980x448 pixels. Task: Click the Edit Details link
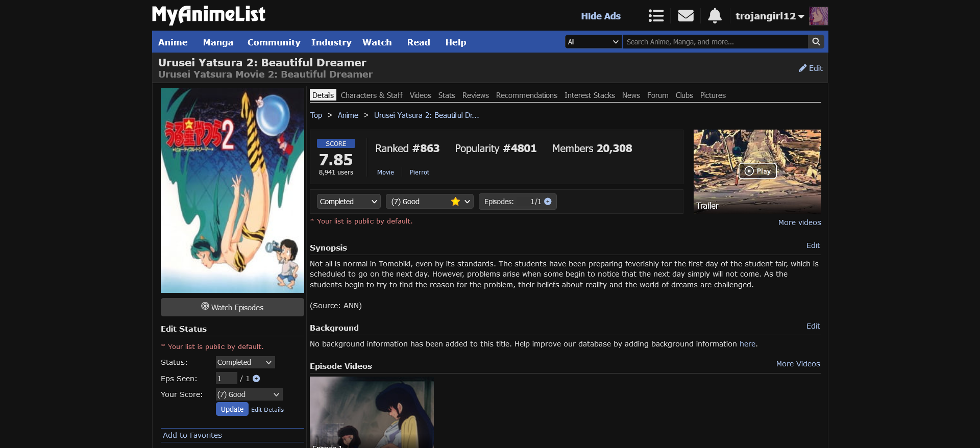pyautogui.click(x=267, y=410)
